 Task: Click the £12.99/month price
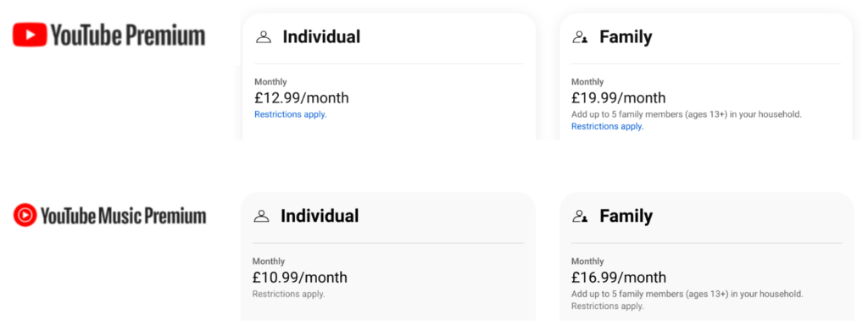pyautogui.click(x=302, y=98)
